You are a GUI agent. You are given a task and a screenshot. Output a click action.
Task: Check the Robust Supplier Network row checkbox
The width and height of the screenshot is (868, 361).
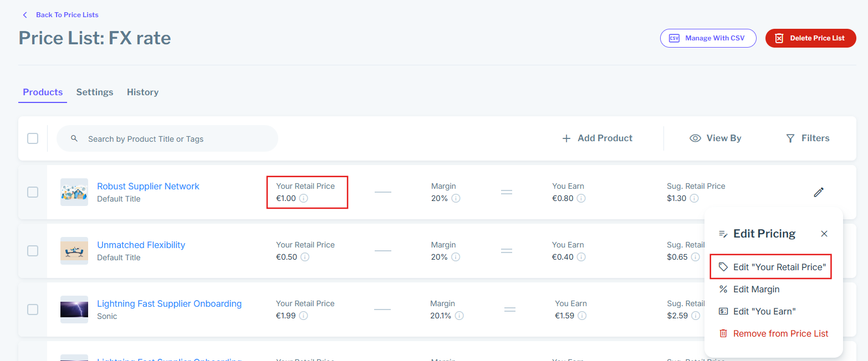tap(33, 192)
